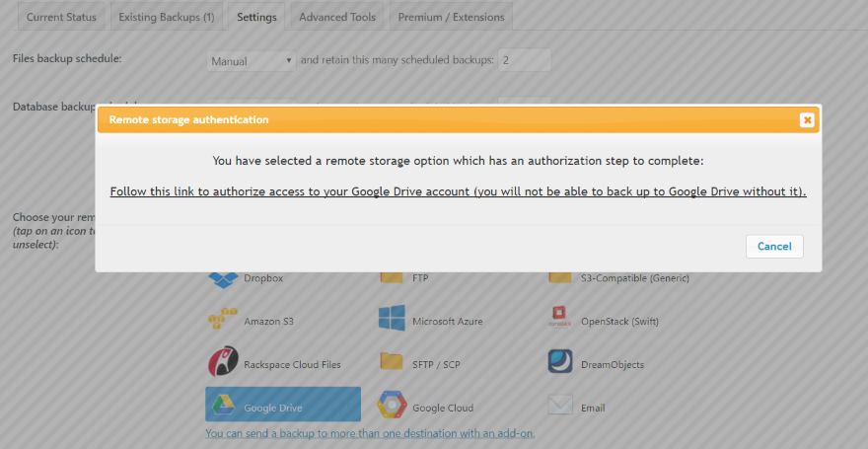The image size is (868, 449).
Task: Go to the Advanced Tools tab
Action: pyautogui.click(x=337, y=17)
